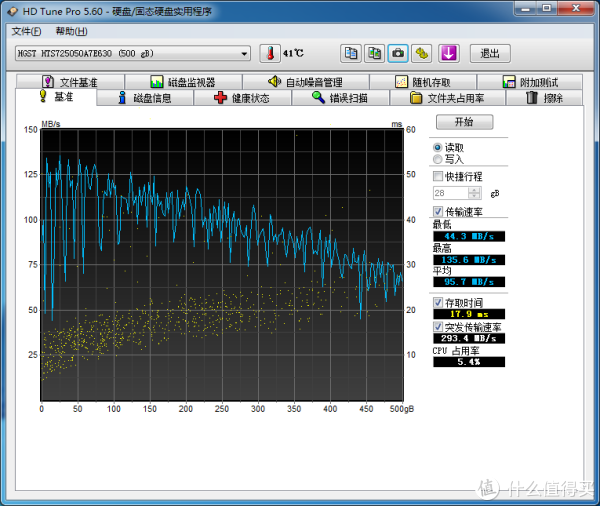Open the 错误扫描 tab
The width and height of the screenshot is (600, 506).
pyautogui.click(x=340, y=98)
